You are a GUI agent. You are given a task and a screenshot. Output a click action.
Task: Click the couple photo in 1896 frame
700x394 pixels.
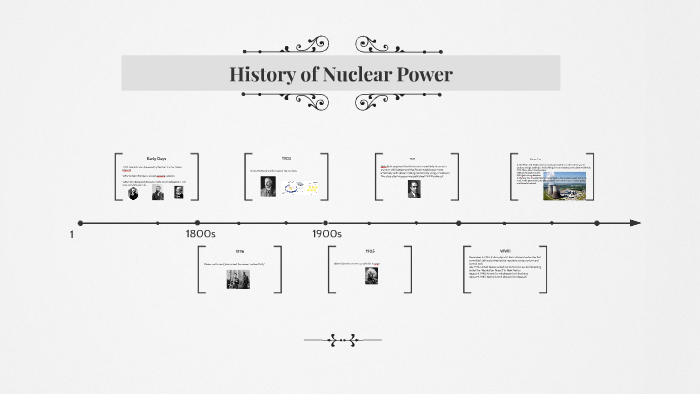coord(238,279)
